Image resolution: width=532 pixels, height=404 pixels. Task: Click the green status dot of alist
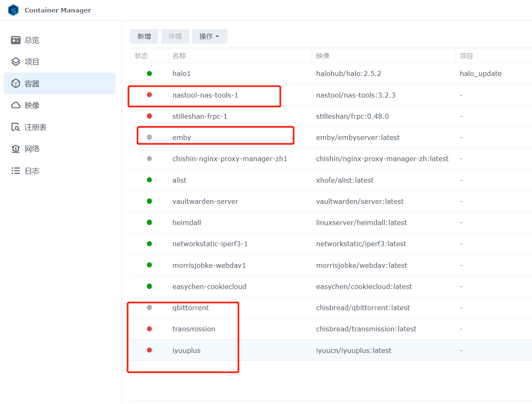149,180
